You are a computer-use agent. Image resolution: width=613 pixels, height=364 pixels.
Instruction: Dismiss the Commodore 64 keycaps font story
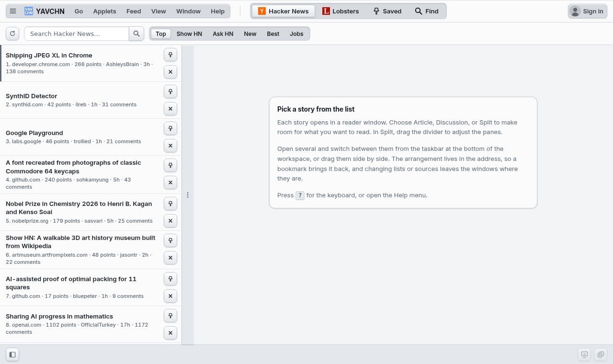(170, 182)
